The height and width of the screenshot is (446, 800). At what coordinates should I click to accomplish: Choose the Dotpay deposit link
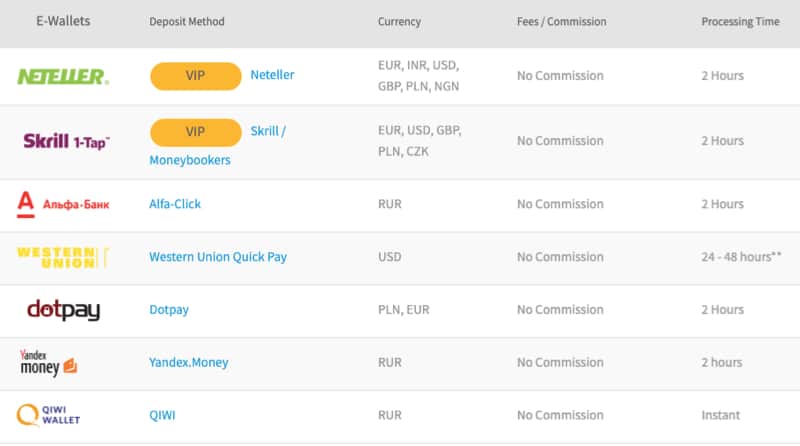point(169,310)
